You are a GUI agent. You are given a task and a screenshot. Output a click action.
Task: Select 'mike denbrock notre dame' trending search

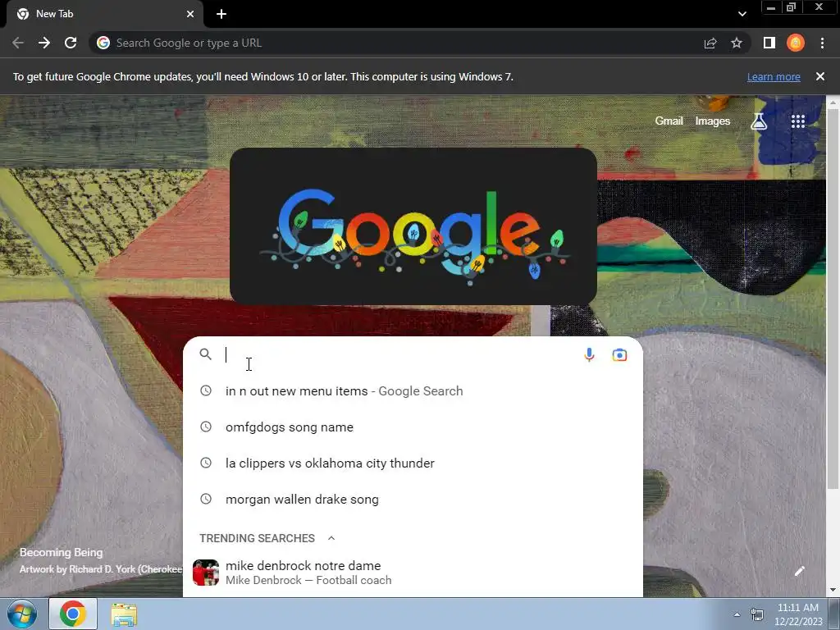413,573
